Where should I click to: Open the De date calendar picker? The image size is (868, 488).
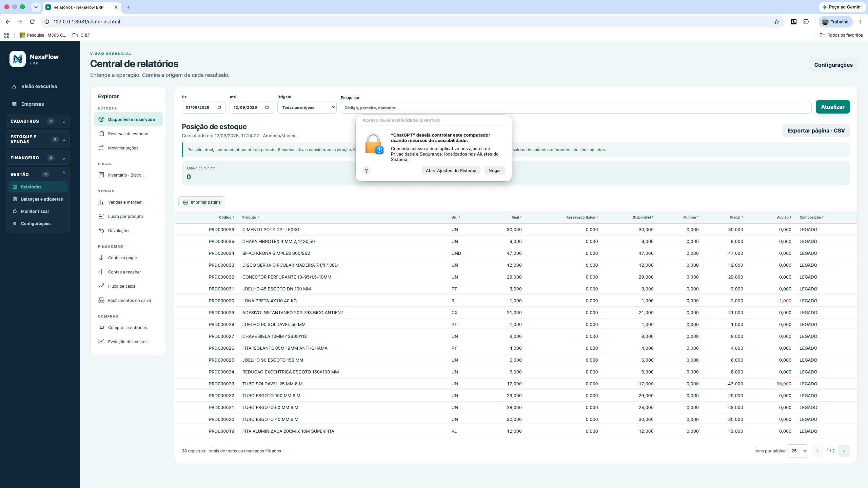[x=219, y=107]
